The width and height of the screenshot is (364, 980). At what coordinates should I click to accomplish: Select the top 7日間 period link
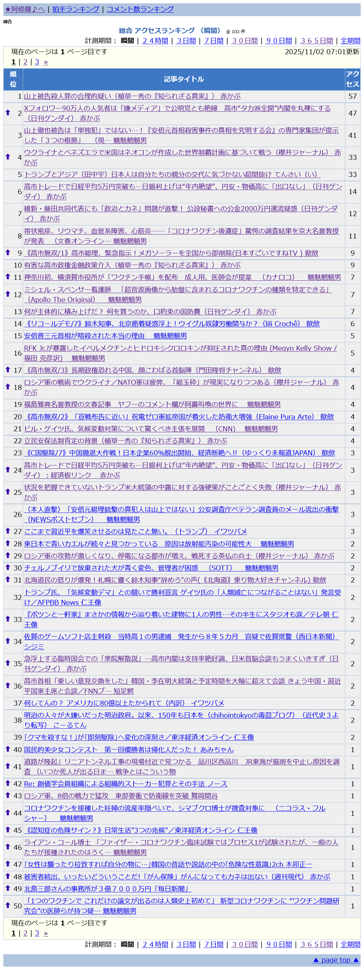tap(214, 41)
